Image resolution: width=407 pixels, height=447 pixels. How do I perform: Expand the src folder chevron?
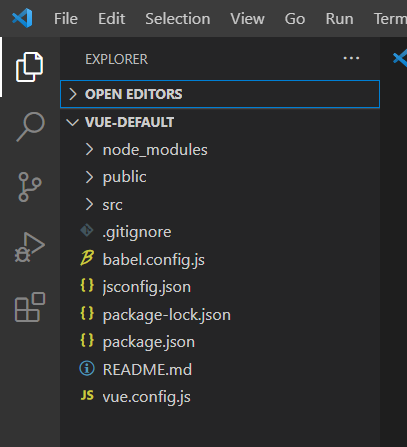pos(89,204)
